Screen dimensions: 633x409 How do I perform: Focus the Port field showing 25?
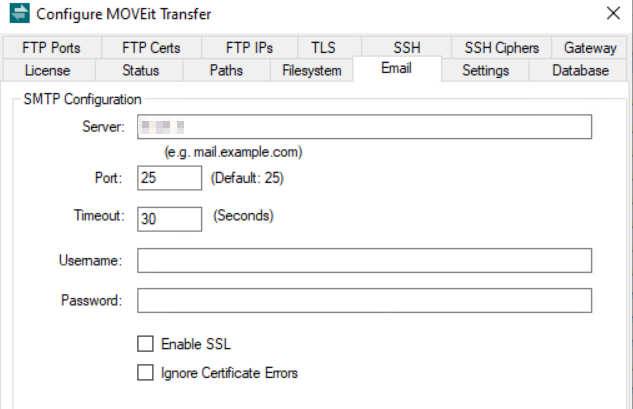click(x=170, y=178)
